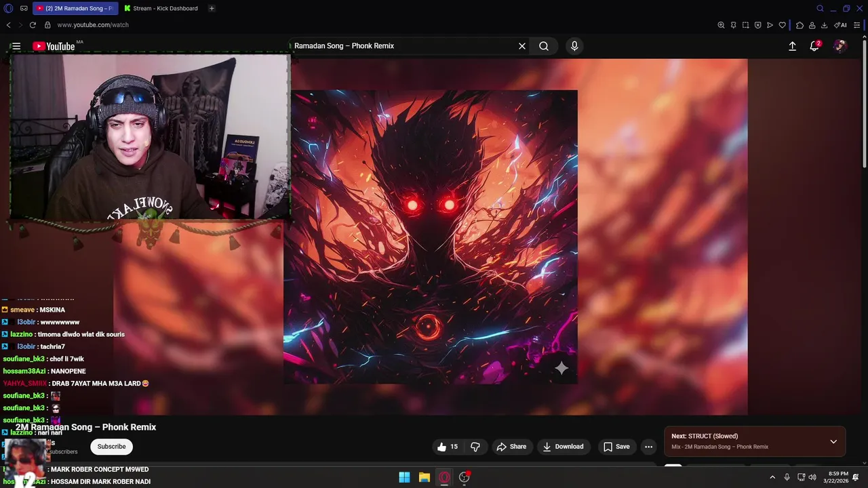
Task: Open the page zoom magnifier icon
Action: (x=721, y=25)
